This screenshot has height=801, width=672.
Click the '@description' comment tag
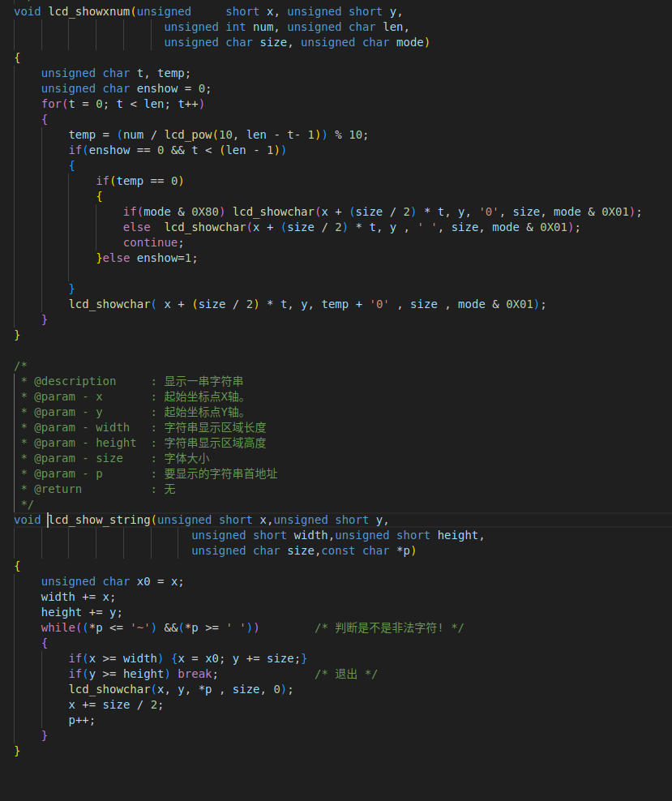(x=75, y=381)
